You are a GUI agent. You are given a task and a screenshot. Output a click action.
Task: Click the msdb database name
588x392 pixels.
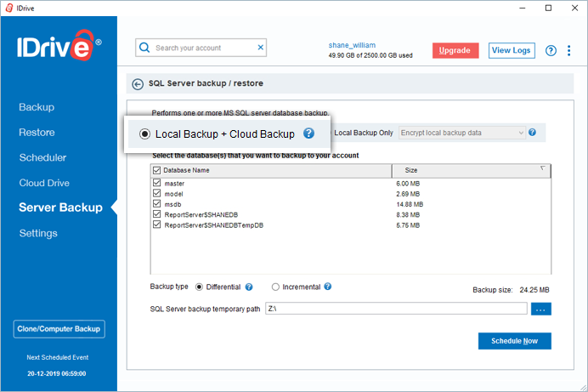172,204
